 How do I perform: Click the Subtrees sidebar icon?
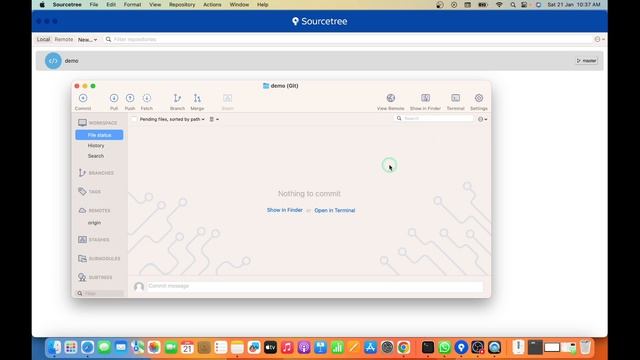pyautogui.click(x=82, y=277)
